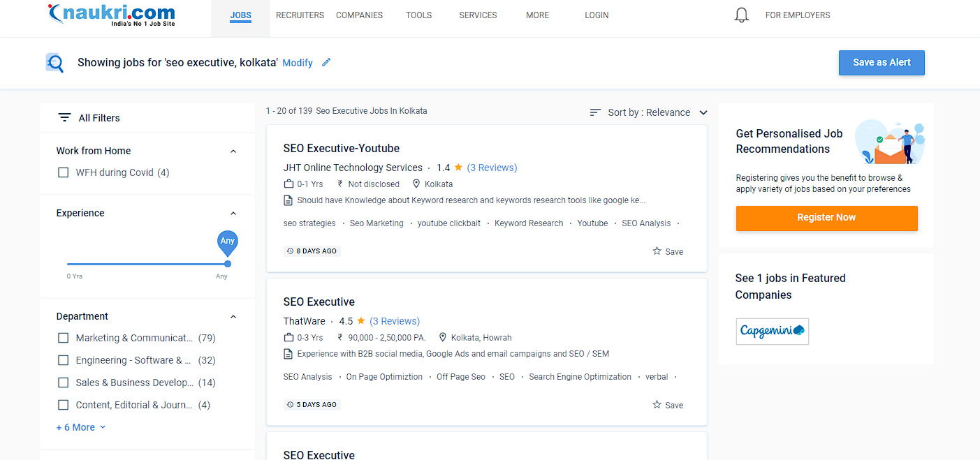
Task: Expand '+ 6 More' departments
Action: coord(77,426)
